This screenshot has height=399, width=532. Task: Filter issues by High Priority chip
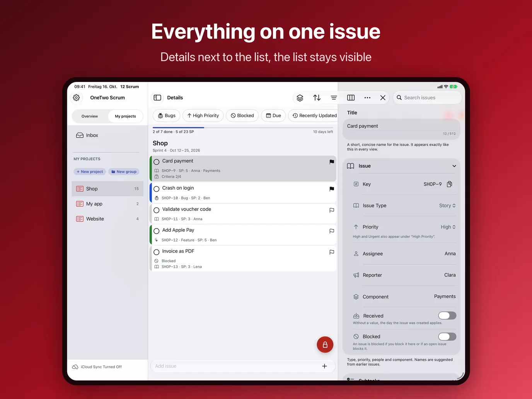coord(203,116)
